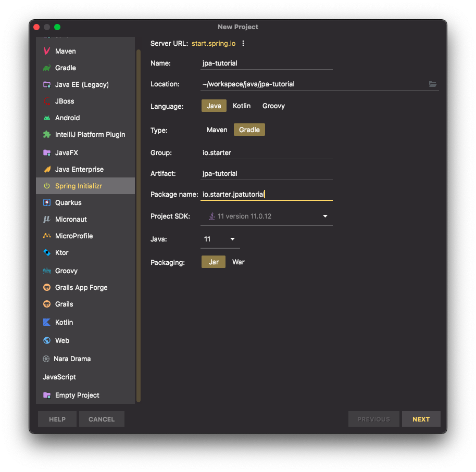Open Server URL options three-dot menu
476x472 pixels.
click(x=243, y=43)
